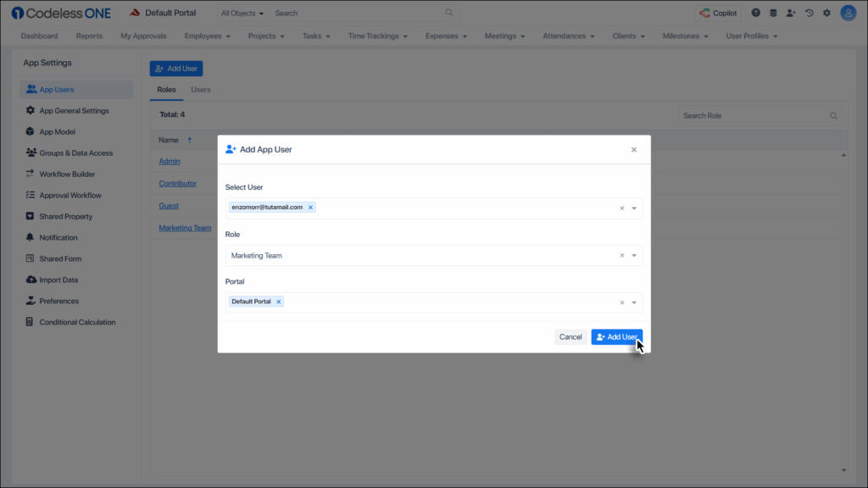Open the Contributor role link
Image resolution: width=868 pixels, height=488 pixels.
point(178,184)
